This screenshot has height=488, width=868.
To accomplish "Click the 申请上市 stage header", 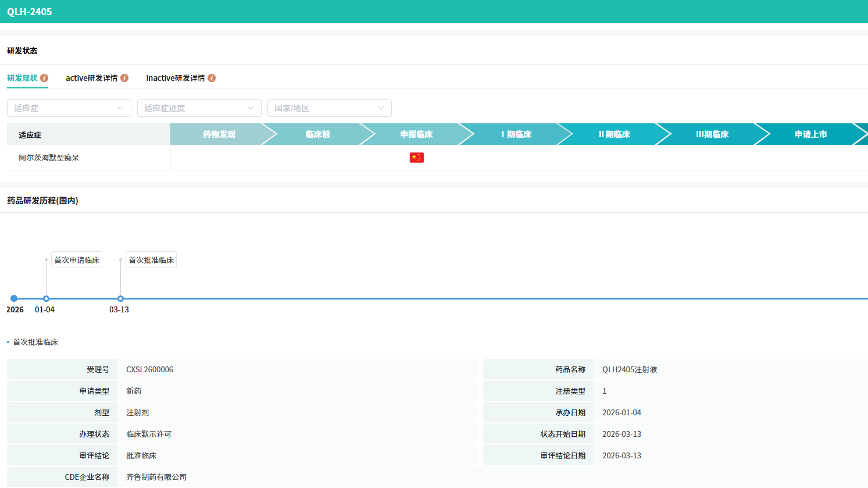I will pyautogui.click(x=810, y=134).
